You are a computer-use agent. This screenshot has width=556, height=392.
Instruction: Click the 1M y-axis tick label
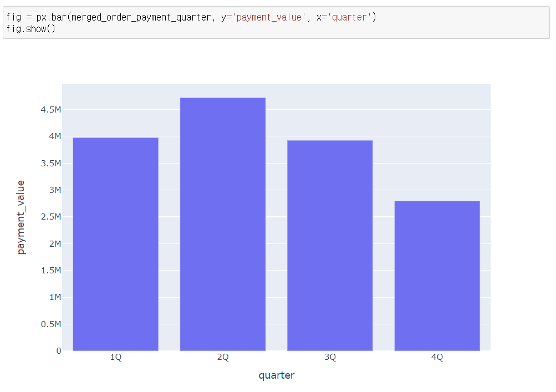[x=55, y=297]
